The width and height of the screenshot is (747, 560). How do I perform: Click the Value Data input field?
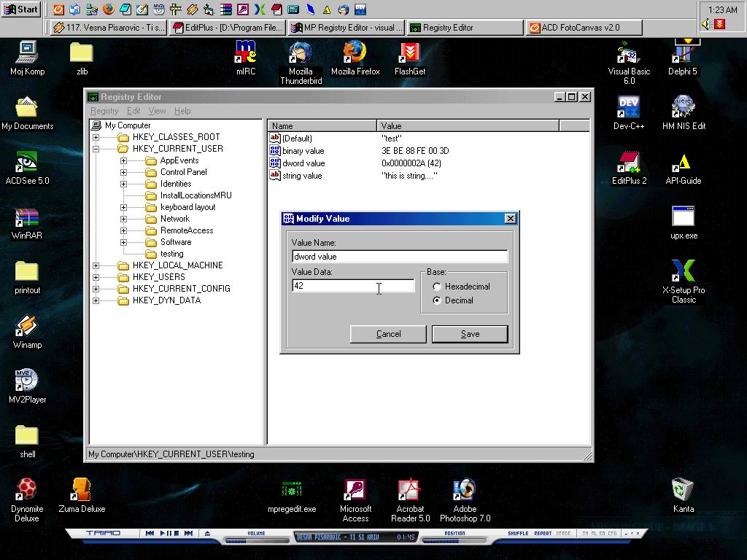click(353, 286)
